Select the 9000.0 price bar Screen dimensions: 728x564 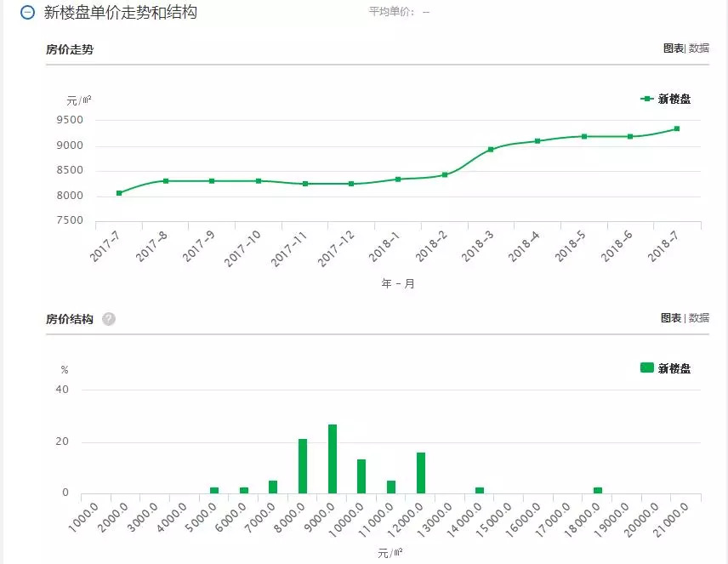pos(333,459)
